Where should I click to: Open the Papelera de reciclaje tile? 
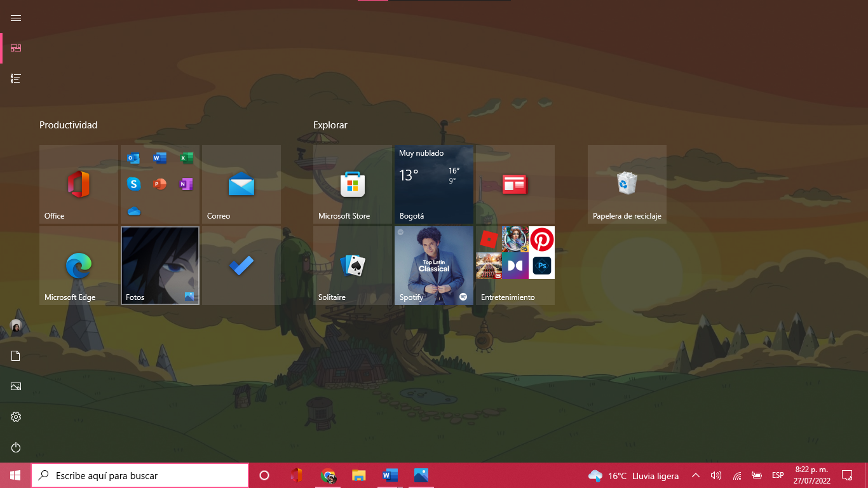pyautogui.click(x=627, y=184)
